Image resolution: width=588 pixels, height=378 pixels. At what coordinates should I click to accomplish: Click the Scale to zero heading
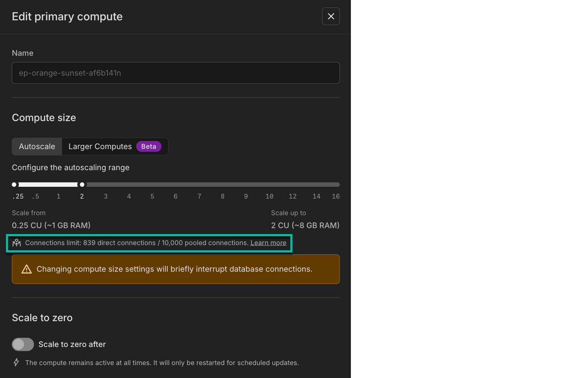point(42,318)
